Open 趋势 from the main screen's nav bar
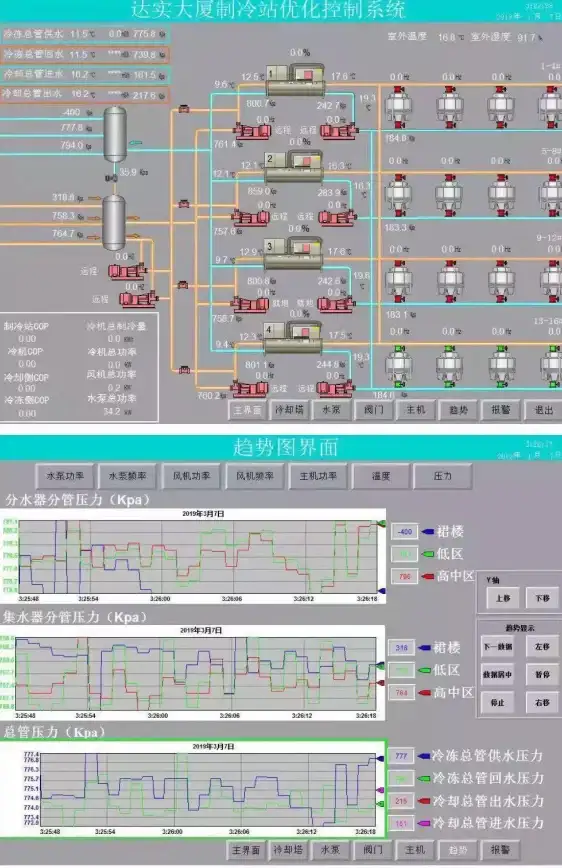The height and width of the screenshot is (868, 562). click(x=458, y=410)
